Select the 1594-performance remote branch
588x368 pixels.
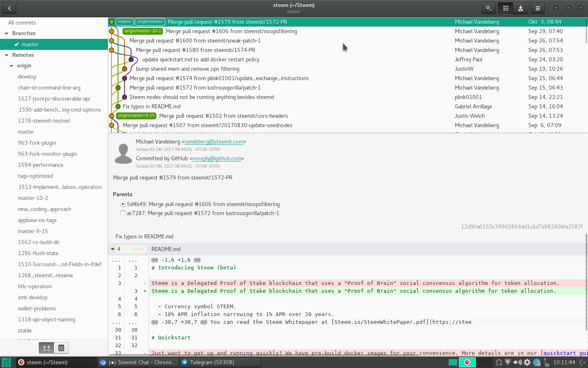[54, 165]
